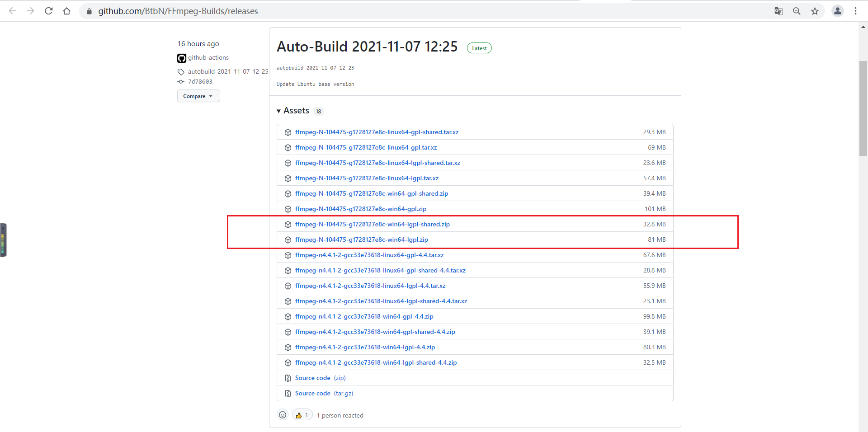Click the commit icon beside 7d78603
Image resolution: width=868 pixels, height=432 pixels.
(x=181, y=82)
